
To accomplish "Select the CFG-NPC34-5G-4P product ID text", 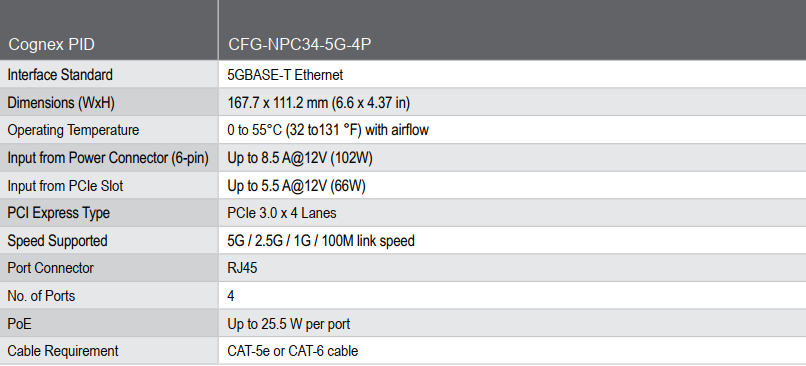I will 300,45.
